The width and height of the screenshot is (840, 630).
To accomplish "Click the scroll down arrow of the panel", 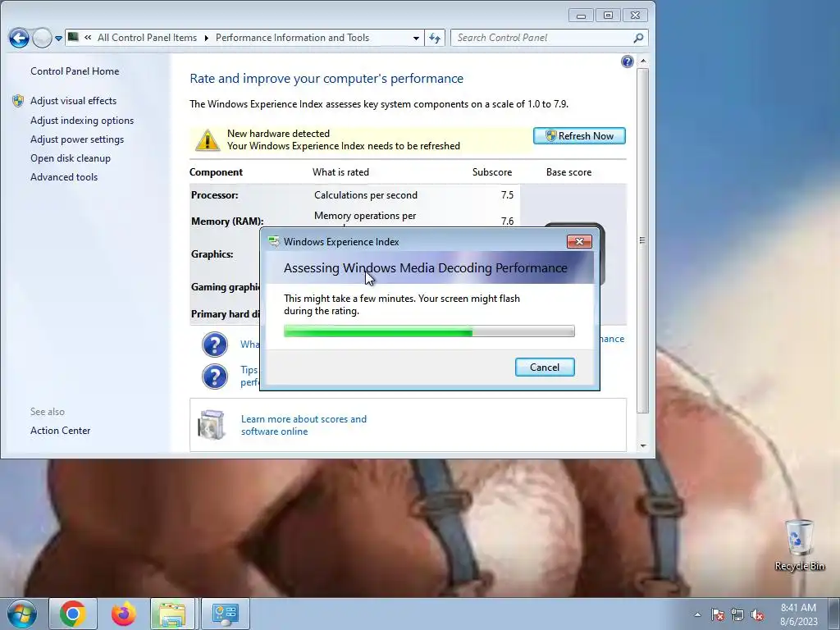I will [643, 445].
